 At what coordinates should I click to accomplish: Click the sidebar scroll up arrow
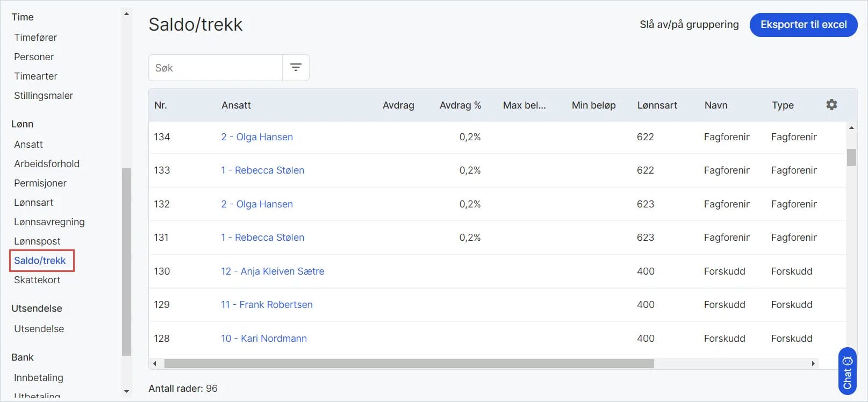[x=127, y=14]
